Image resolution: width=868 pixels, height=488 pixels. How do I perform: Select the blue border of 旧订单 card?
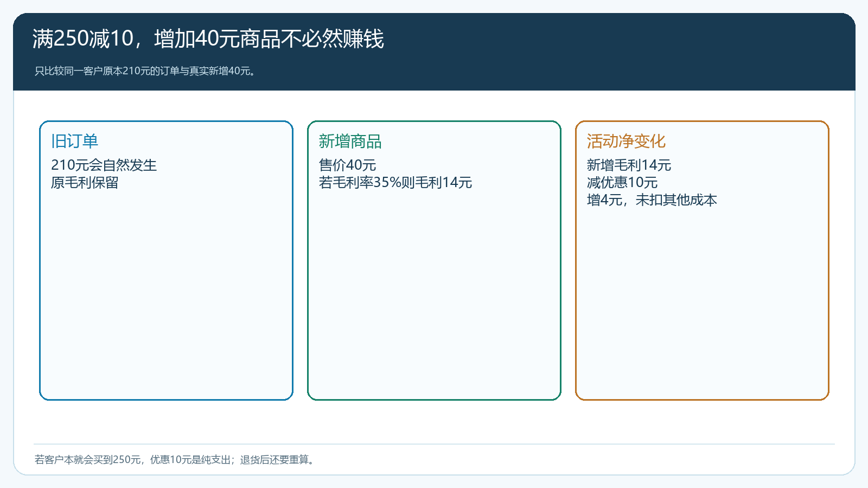click(x=40, y=260)
